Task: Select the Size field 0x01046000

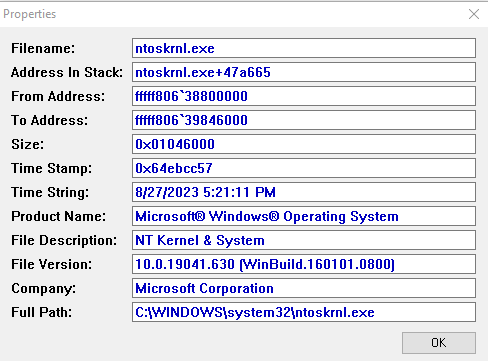Action: point(304,144)
